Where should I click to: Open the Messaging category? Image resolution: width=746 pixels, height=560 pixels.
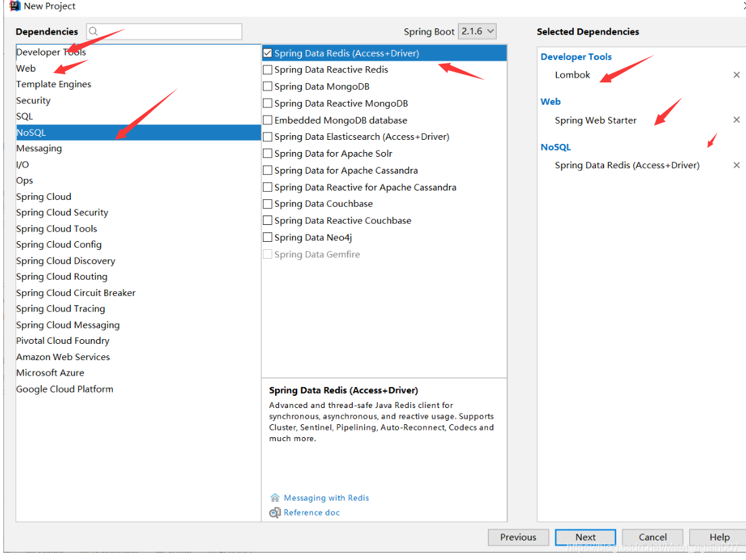pos(39,149)
